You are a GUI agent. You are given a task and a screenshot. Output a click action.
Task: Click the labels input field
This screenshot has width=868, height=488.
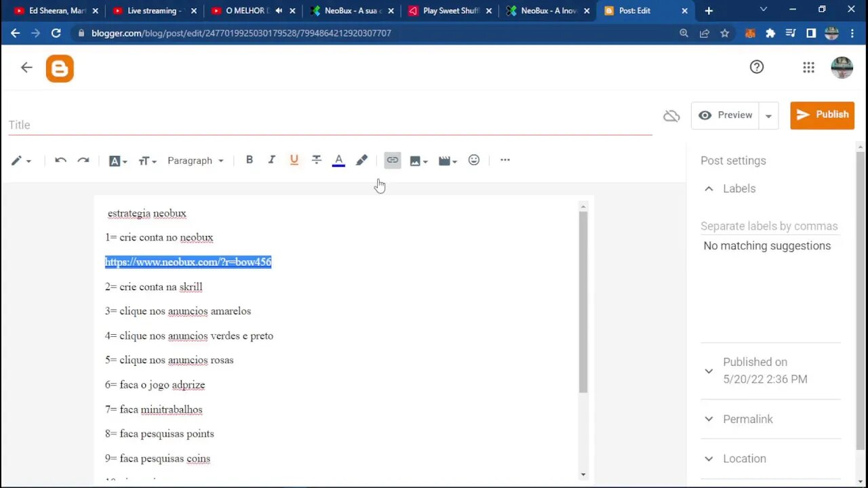[x=770, y=226]
